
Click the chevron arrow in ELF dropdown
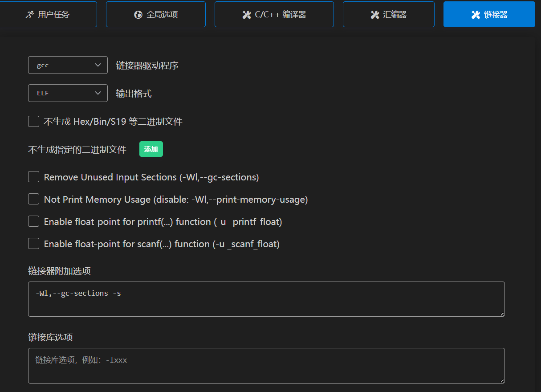(98, 93)
